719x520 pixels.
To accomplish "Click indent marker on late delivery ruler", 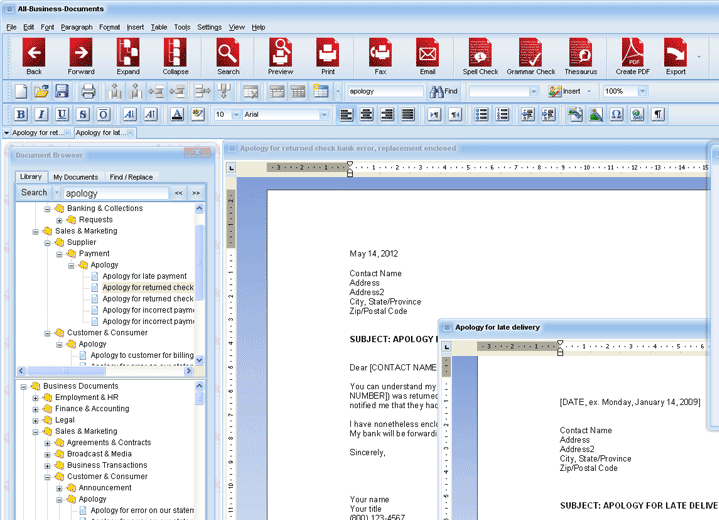I will coord(560,348).
